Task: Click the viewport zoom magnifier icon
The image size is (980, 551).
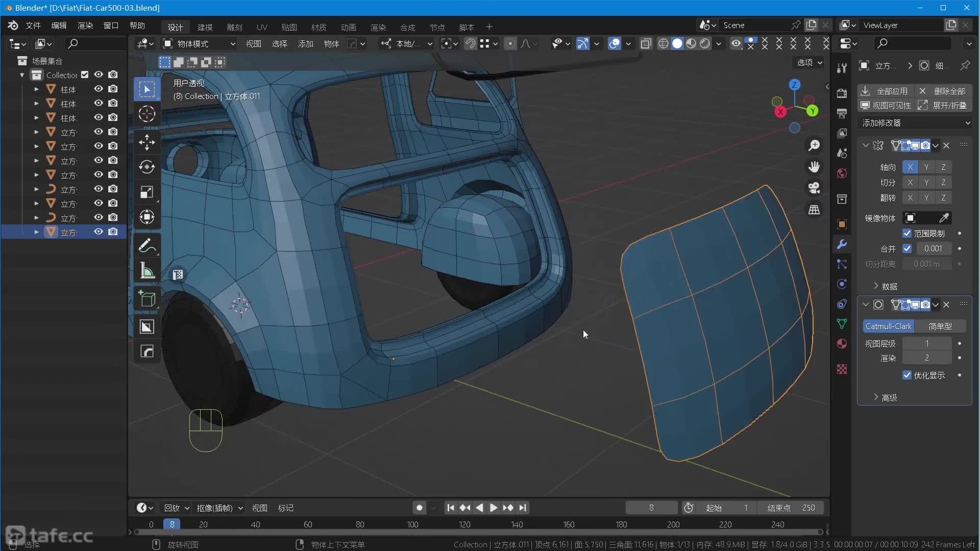Action: pyautogui.click(x=814, y=146)
